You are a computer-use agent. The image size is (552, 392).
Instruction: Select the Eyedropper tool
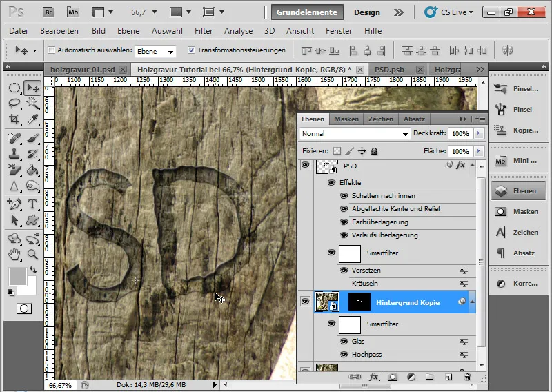[x=32, y=119]
